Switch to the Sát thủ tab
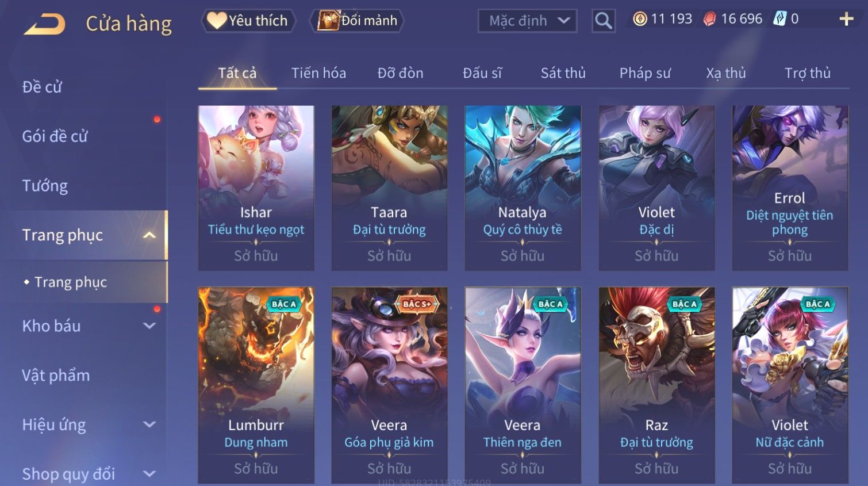868x486 pixels. [563, 73]
